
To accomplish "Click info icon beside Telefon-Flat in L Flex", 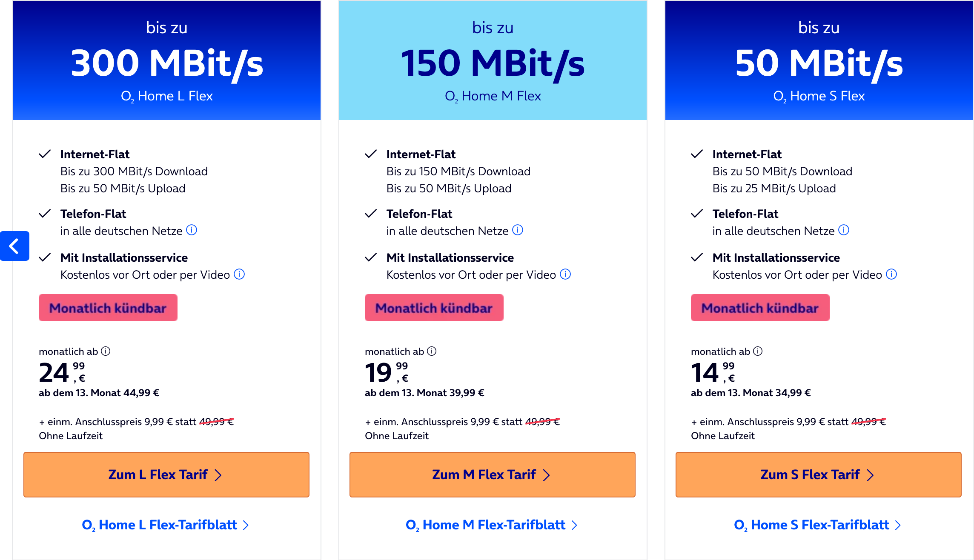I will pyautogui.click(x=192, y=230).
